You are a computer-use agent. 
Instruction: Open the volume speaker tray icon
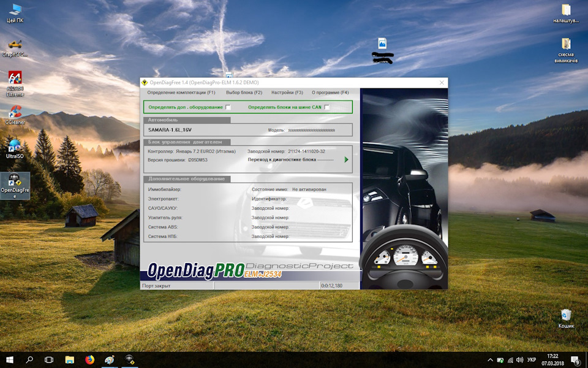click(x=520, y=360)
